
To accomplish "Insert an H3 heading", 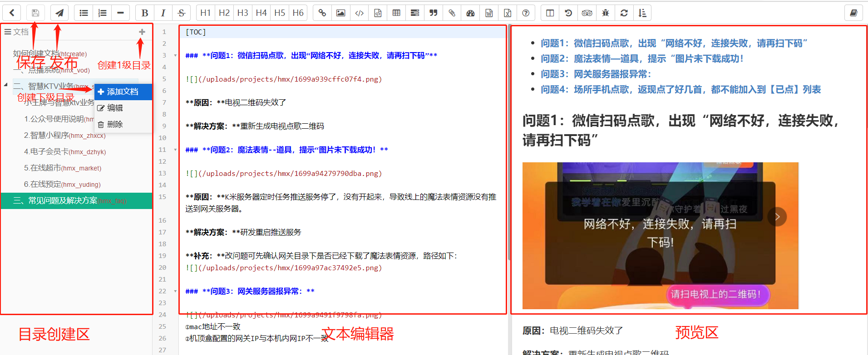I will tap(243, 13).
